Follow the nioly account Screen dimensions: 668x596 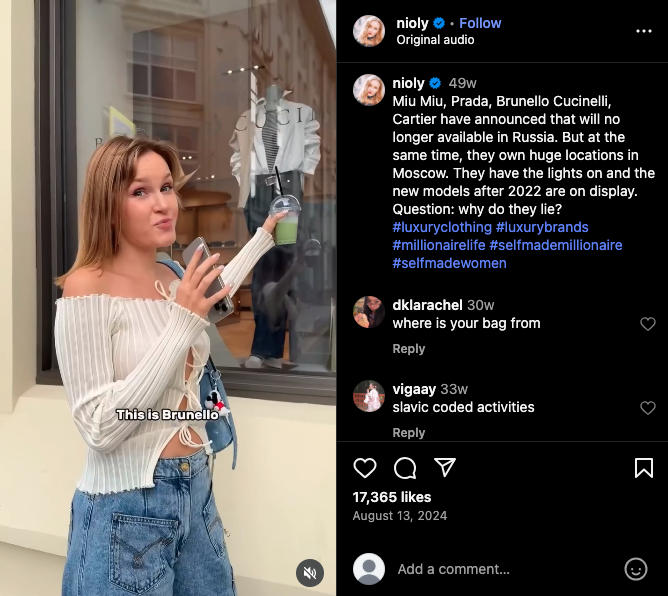[480, 23]
